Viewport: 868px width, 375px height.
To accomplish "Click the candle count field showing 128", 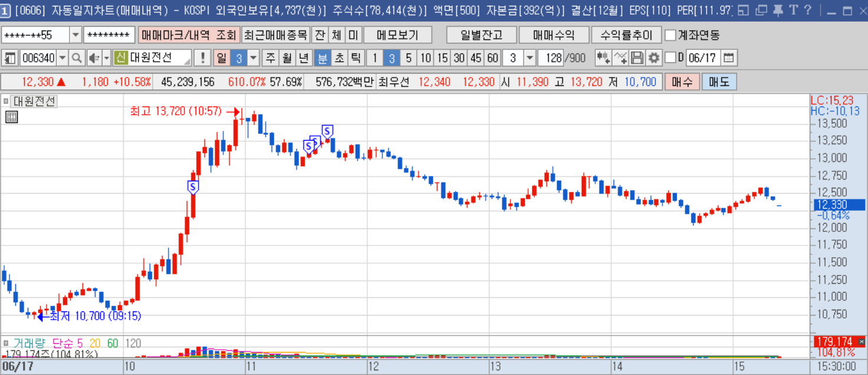I will (551, 58).
